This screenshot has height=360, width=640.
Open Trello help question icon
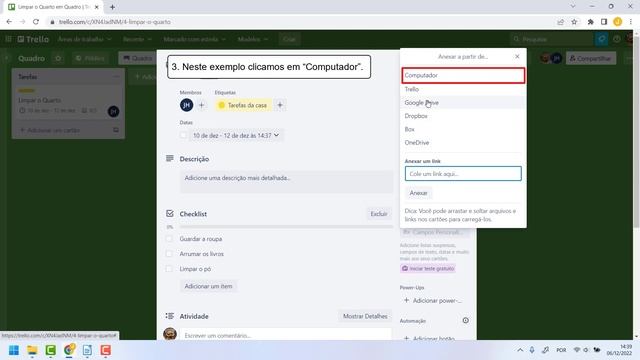coord(617,39)
